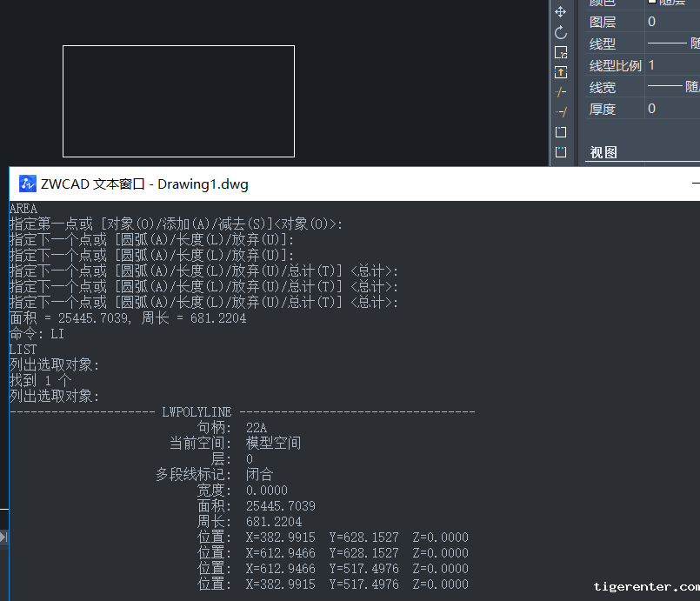Select the Trim tool
The width and height of the screenshot is (700, 601).
click(561, 92)
